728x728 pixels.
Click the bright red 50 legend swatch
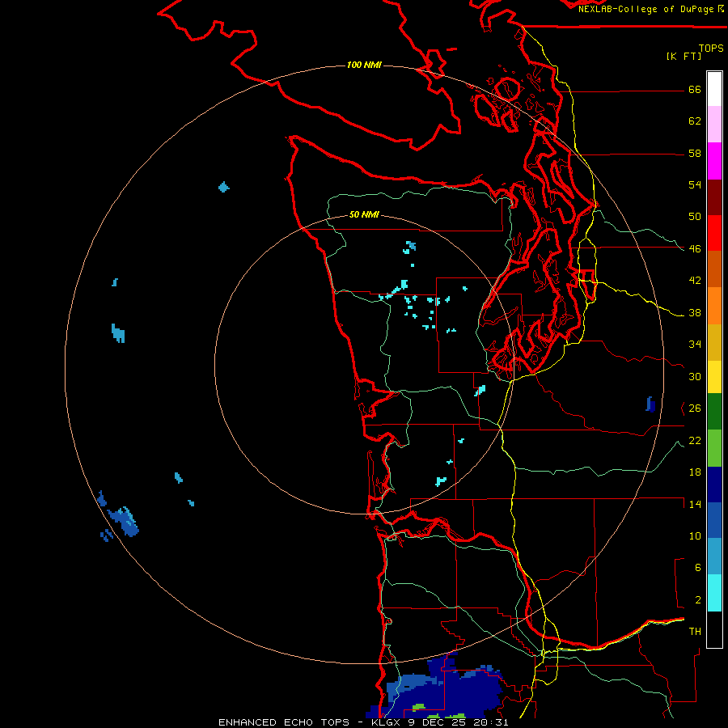click(714, 233)
